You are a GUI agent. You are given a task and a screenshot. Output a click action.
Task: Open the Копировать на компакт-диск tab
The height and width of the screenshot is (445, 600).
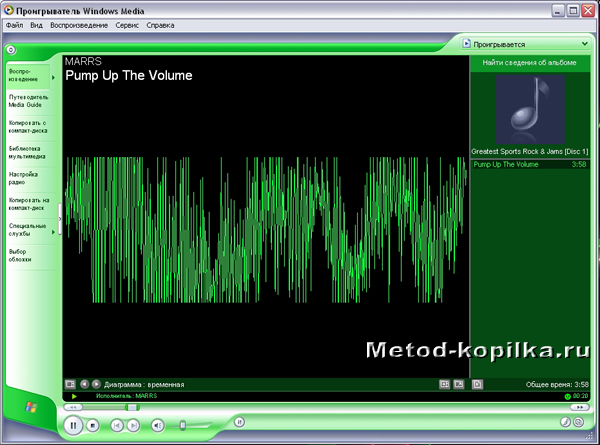31,204
